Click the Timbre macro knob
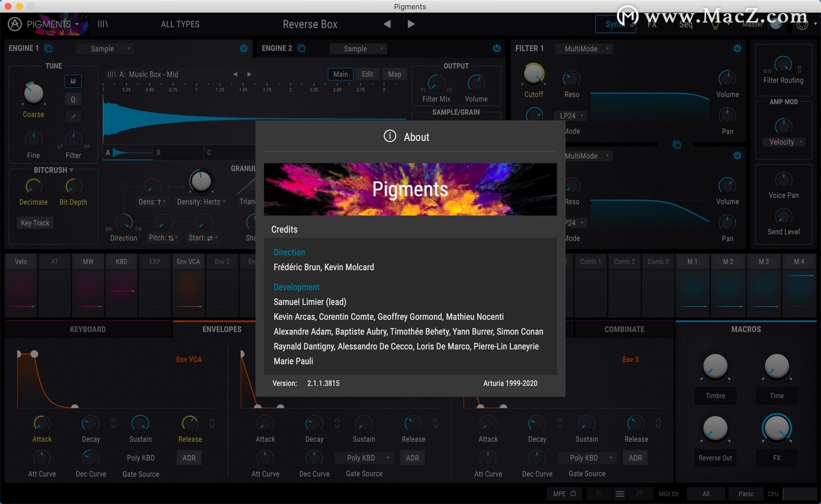This screenshot has width=821, height=504. tap(715, 367)
